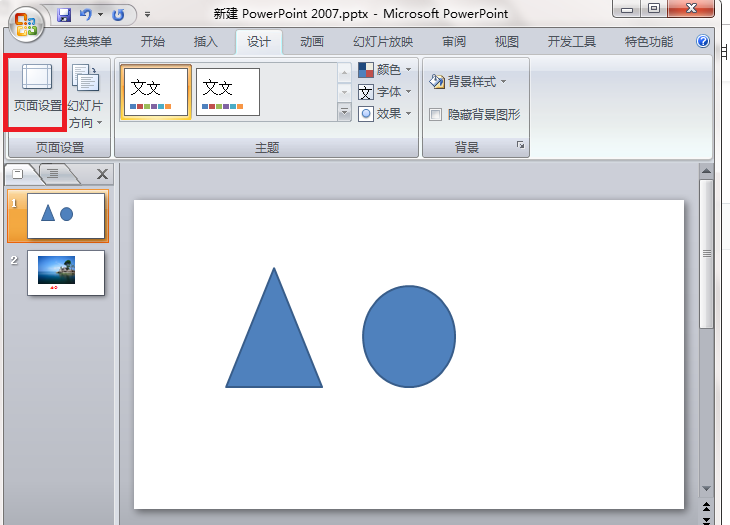Switch to the 视图 tab
730x525 pixels.
click(x=507, y=42)
